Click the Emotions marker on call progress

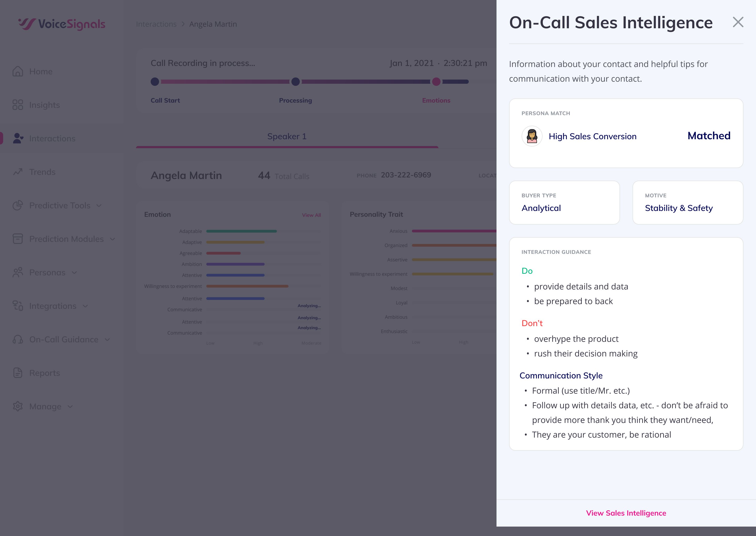coord(436,82)
